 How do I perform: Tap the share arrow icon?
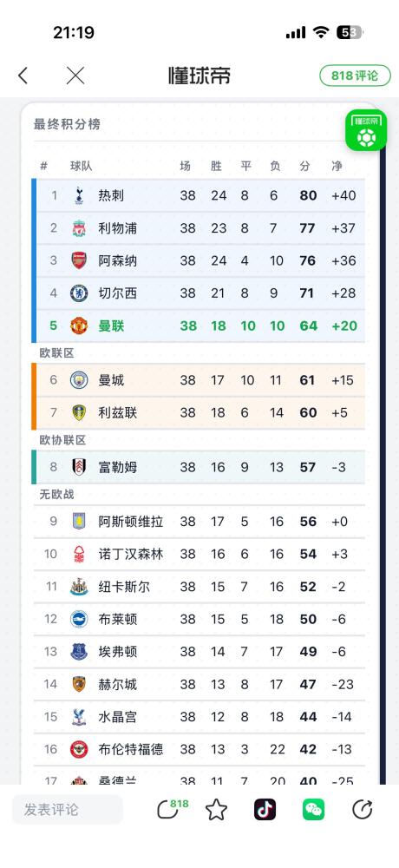[362, 809]
